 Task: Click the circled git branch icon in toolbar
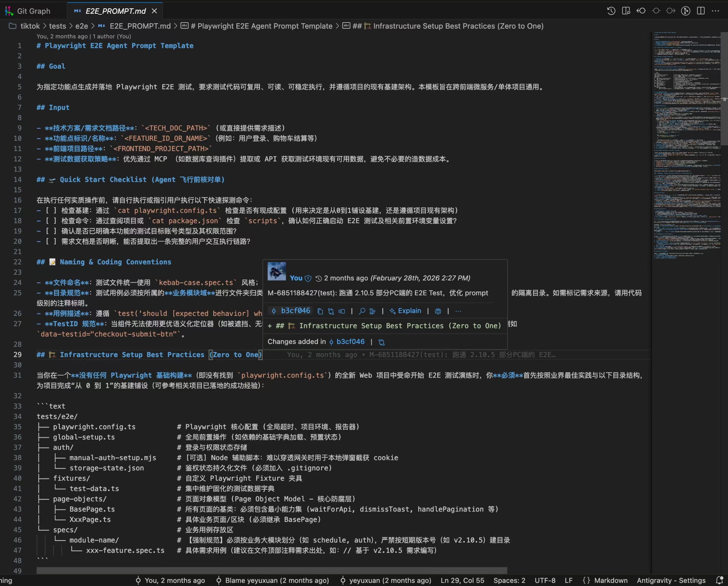686,11
